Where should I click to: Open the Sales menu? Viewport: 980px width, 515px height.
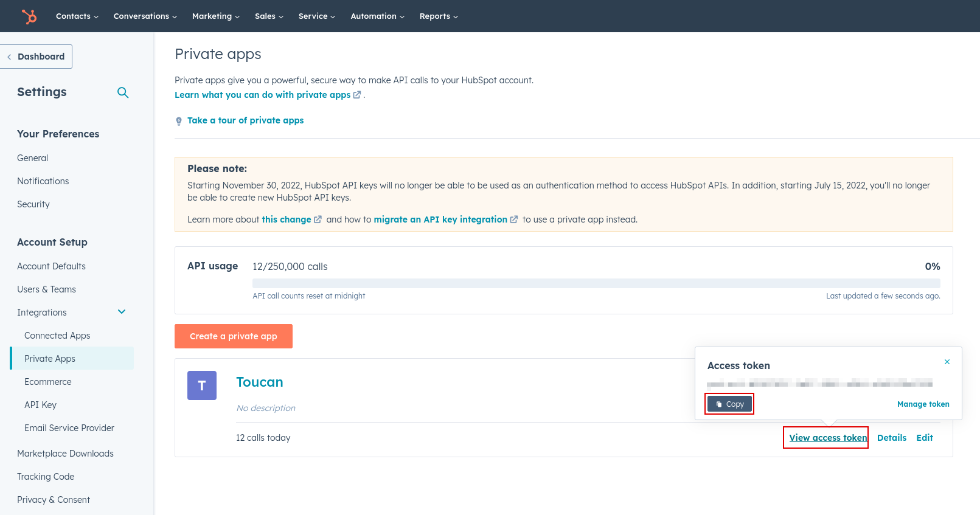(269, 16)
